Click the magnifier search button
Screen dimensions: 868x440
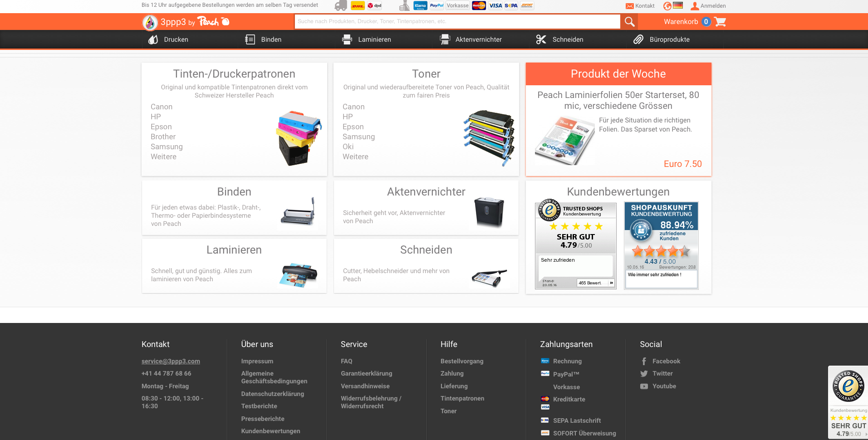click(x=629, y=21)
